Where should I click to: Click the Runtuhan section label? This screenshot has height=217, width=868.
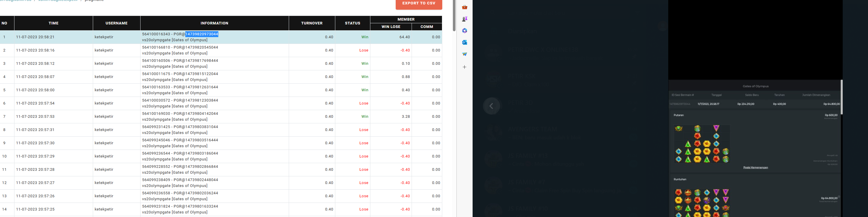(680, 179)
